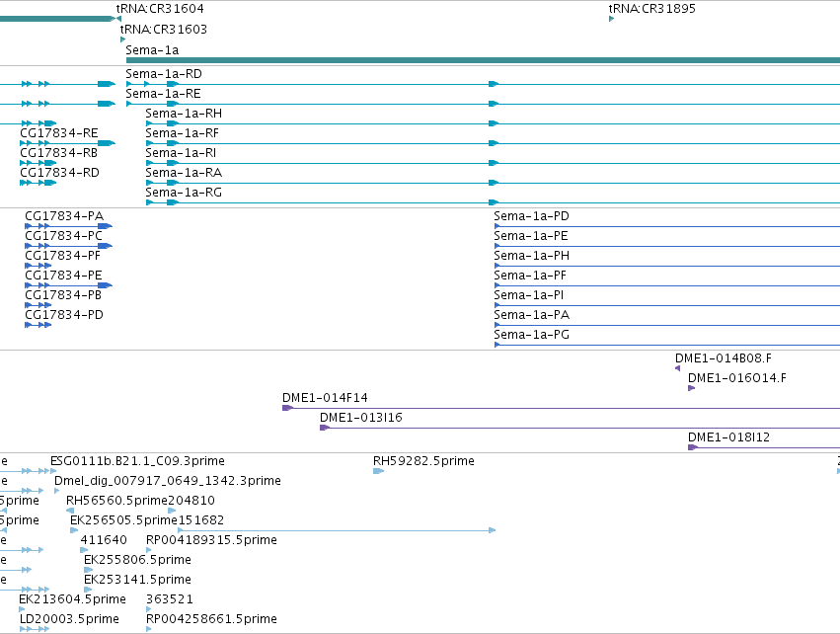The image size is (840, 634).
Task: Select EST LD20003.5prime
Action: tap(69, 619)
